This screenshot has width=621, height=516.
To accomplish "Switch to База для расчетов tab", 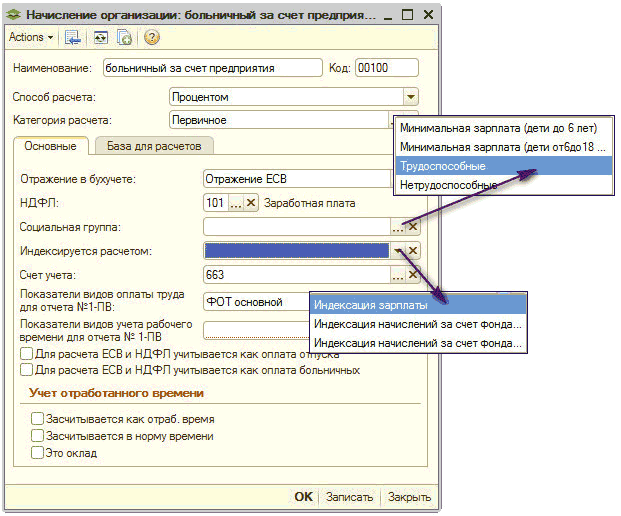I will click(154, 146).
